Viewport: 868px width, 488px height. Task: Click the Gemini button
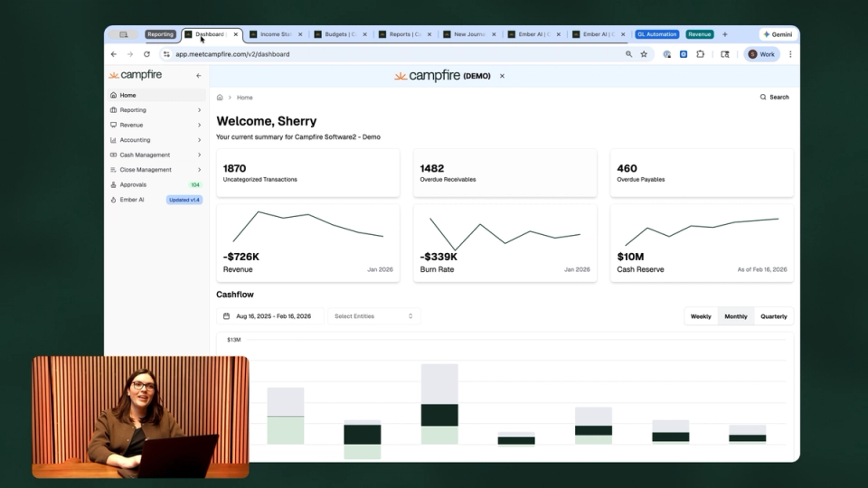(778, 34)
